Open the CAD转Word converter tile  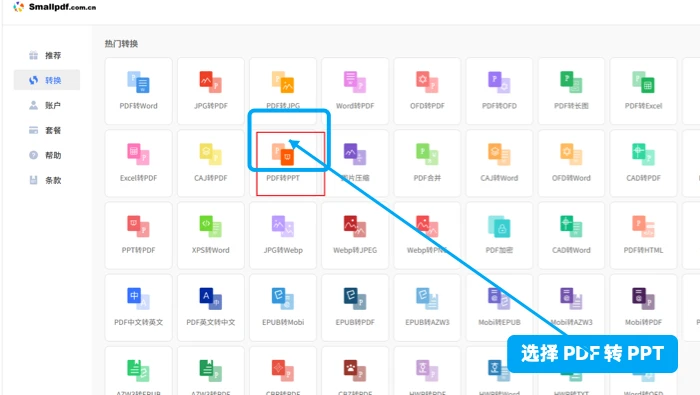[x=571, y=236]
